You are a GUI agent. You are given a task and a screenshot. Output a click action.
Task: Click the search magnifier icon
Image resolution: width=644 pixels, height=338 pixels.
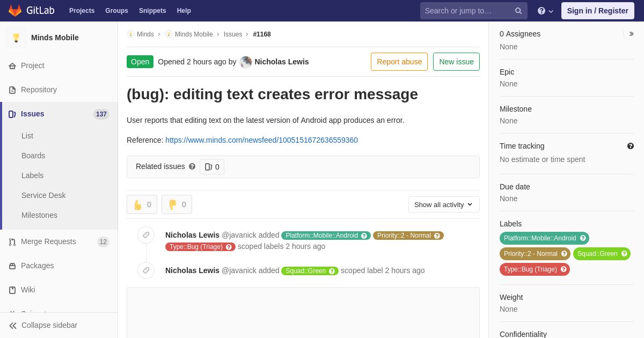518,11
